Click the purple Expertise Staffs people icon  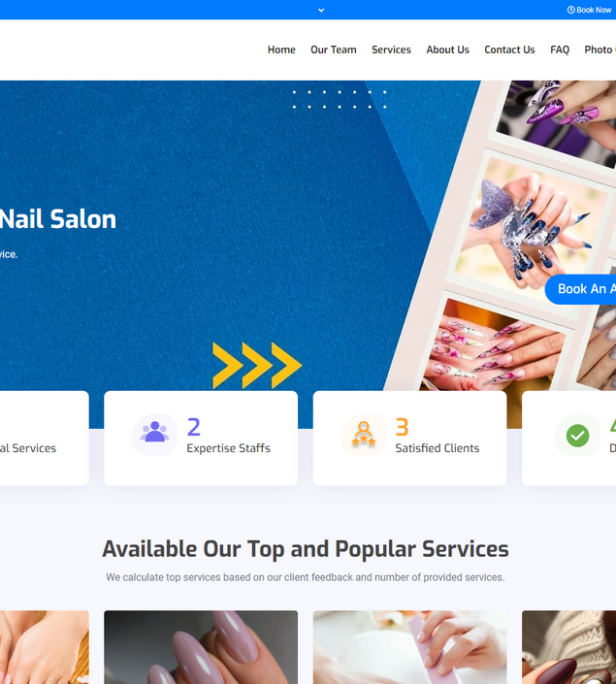[154, 435]
